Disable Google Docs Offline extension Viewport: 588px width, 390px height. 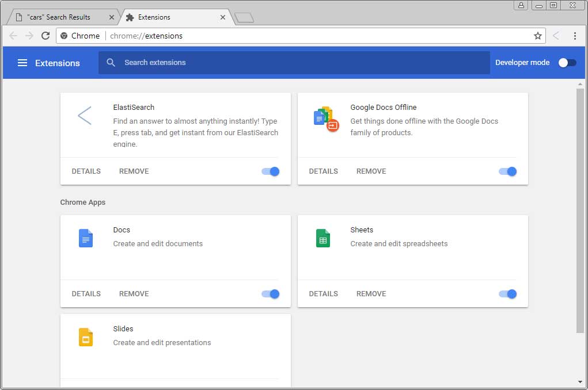[x=508, y=171]
